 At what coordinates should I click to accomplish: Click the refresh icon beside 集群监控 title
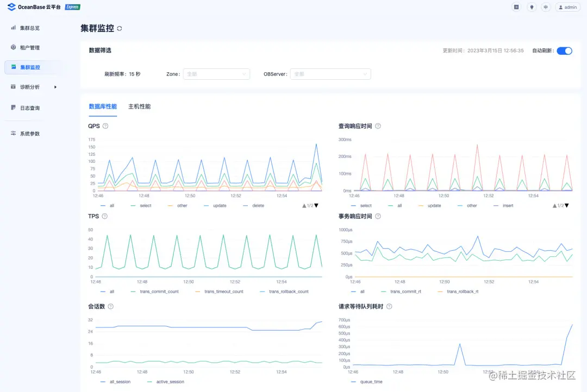coord(120,28)
